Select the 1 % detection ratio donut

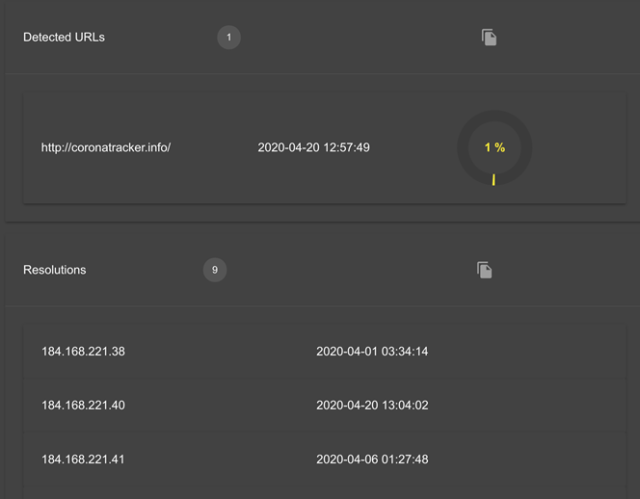point(494,147)
